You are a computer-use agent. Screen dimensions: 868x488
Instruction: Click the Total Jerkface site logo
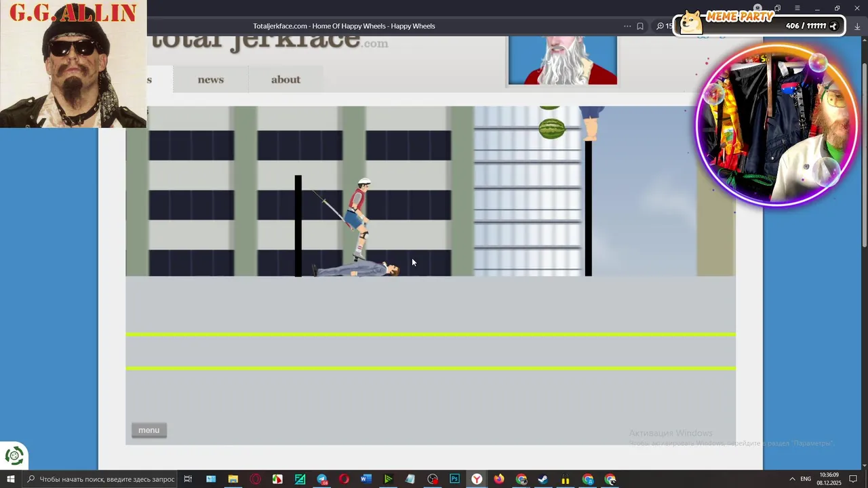tap(269, 42)
